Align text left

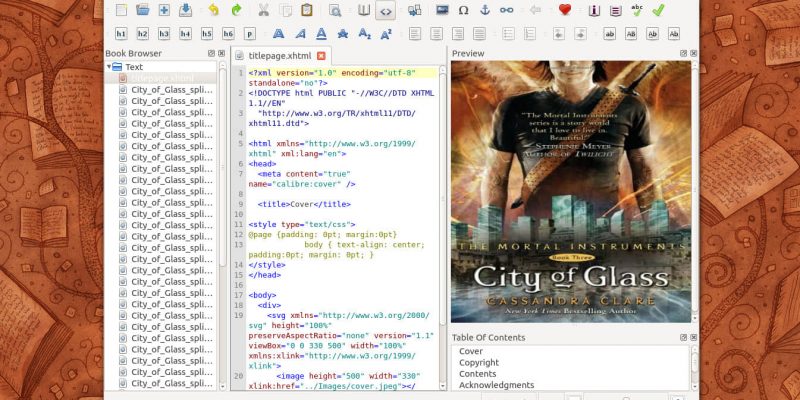(x=415, y=34)
